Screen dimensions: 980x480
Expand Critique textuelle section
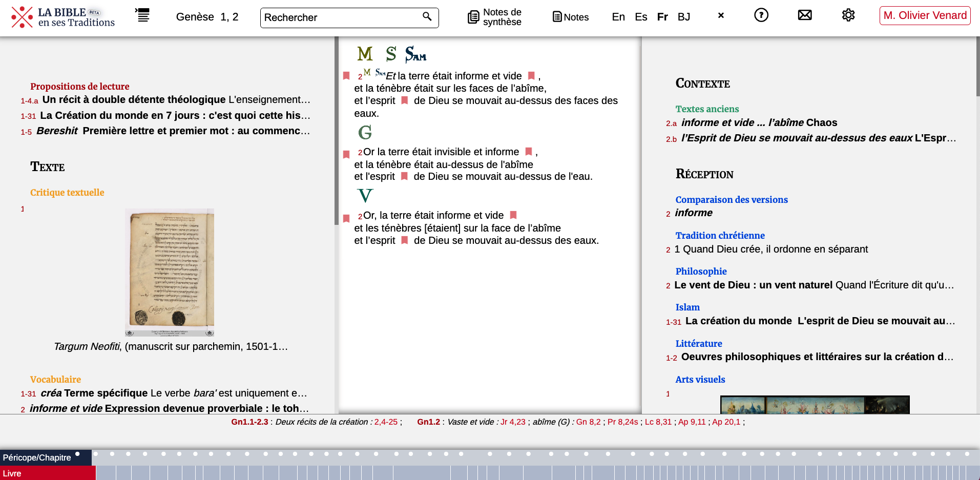coord(67,193)
